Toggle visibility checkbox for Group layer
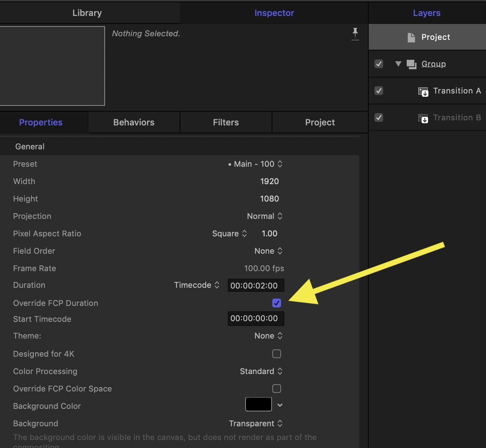This screenshot has width=486, height=448. tap(379, 64)
